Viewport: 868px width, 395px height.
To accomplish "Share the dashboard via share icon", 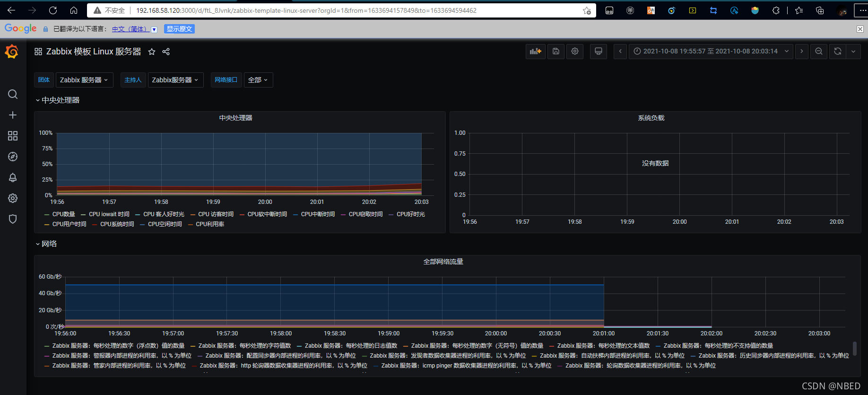I will click(x=166, y=52).
